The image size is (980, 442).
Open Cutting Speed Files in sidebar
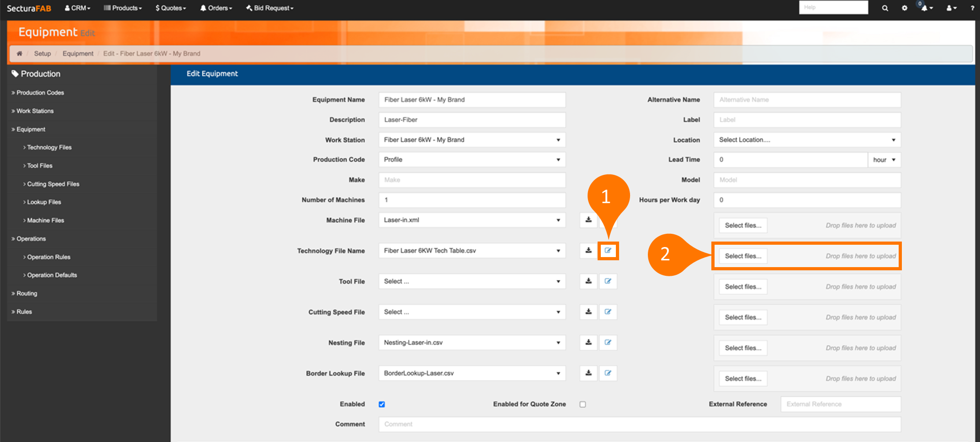pos(53,184)
